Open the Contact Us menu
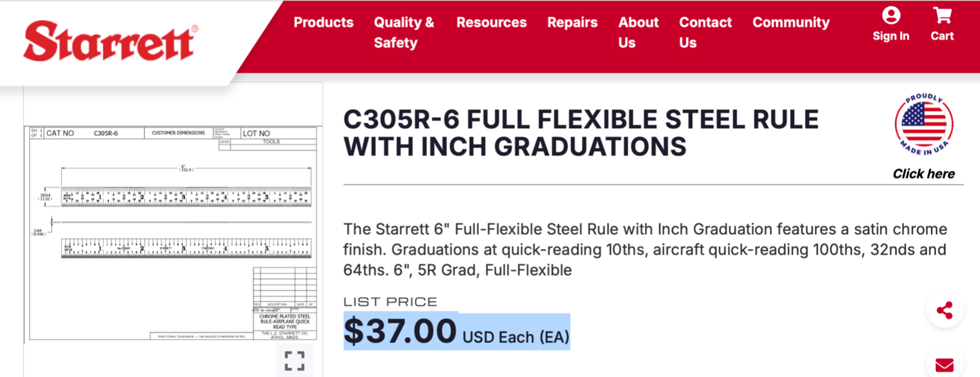 coord(705,32)
